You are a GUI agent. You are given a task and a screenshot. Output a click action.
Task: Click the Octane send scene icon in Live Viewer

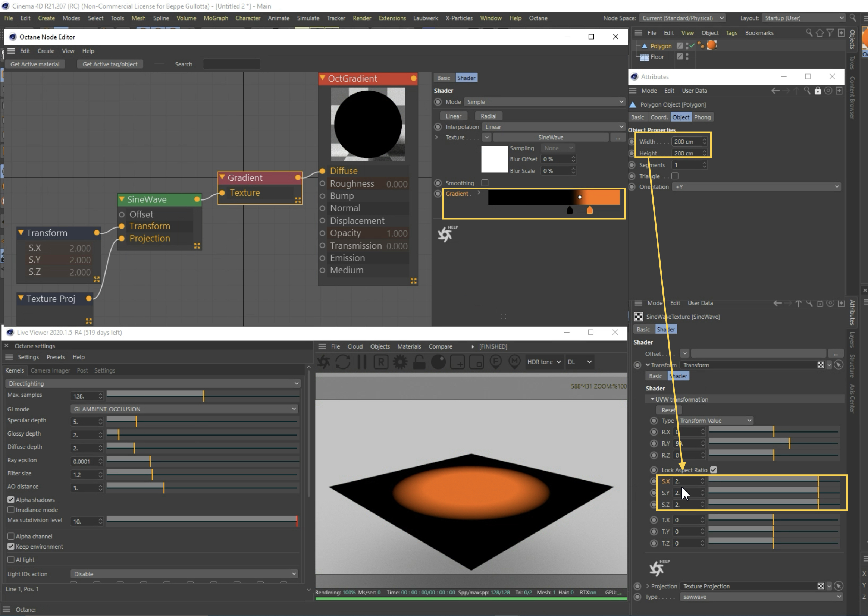click(x=324, y=362)
